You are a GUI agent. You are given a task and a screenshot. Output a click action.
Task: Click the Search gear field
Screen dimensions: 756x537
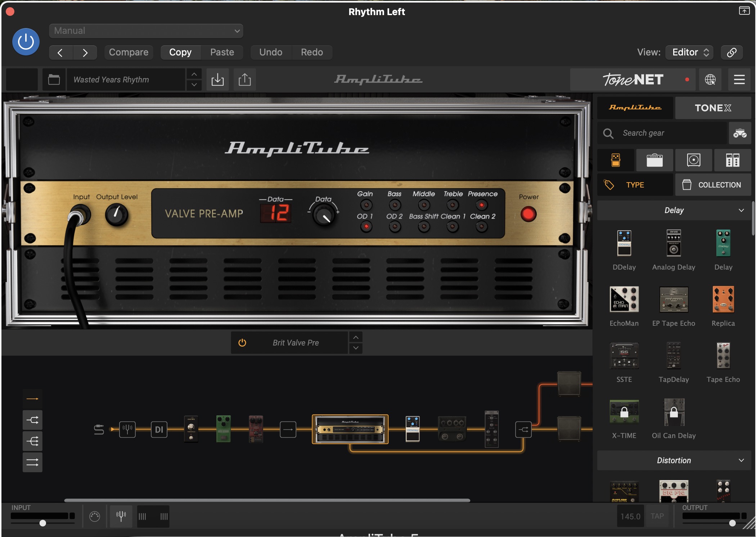662,133
